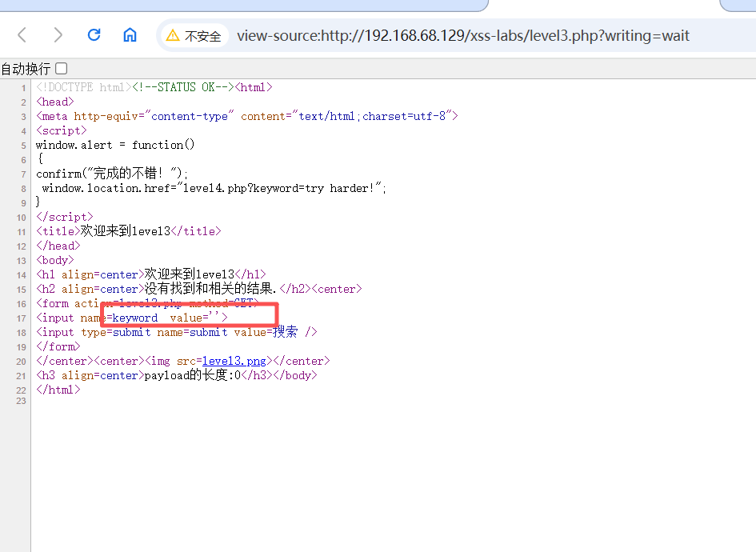Click the opening <script> tag on line 4

point(62,130)
